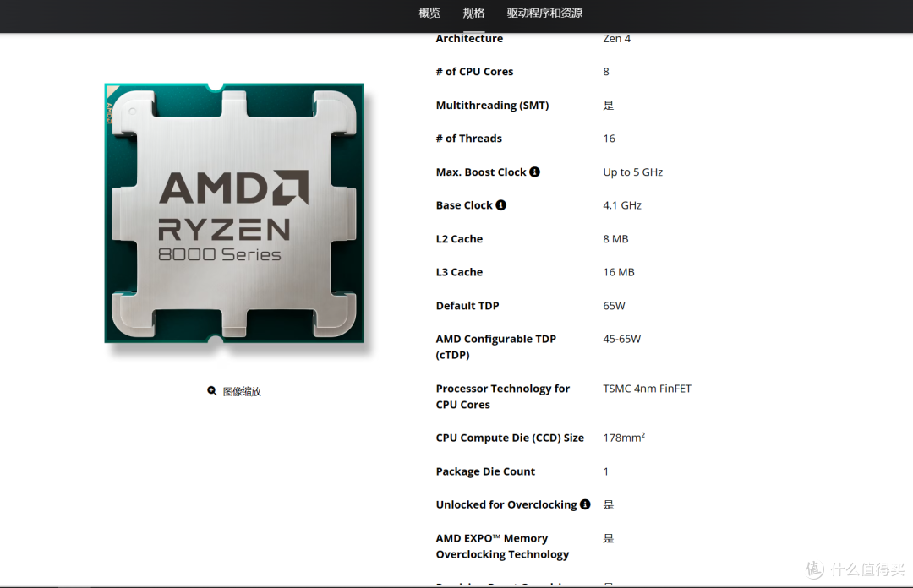Select the Zen 4 value

pos(616,38)
